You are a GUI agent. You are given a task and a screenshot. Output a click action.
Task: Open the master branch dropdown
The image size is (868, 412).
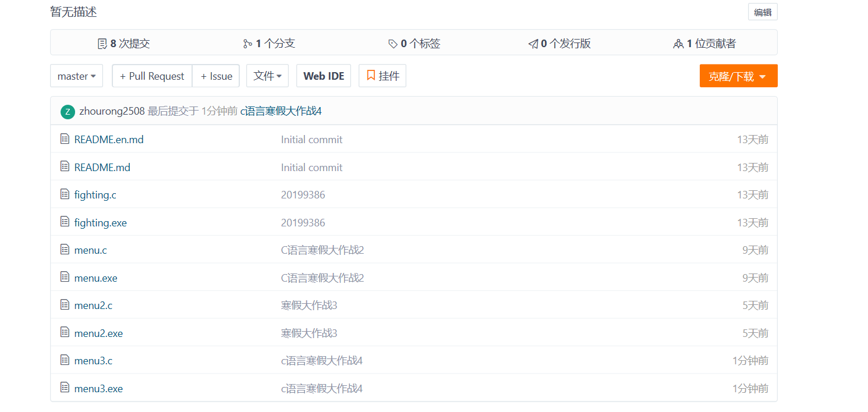pyautogui.click(x=77, y=76)
